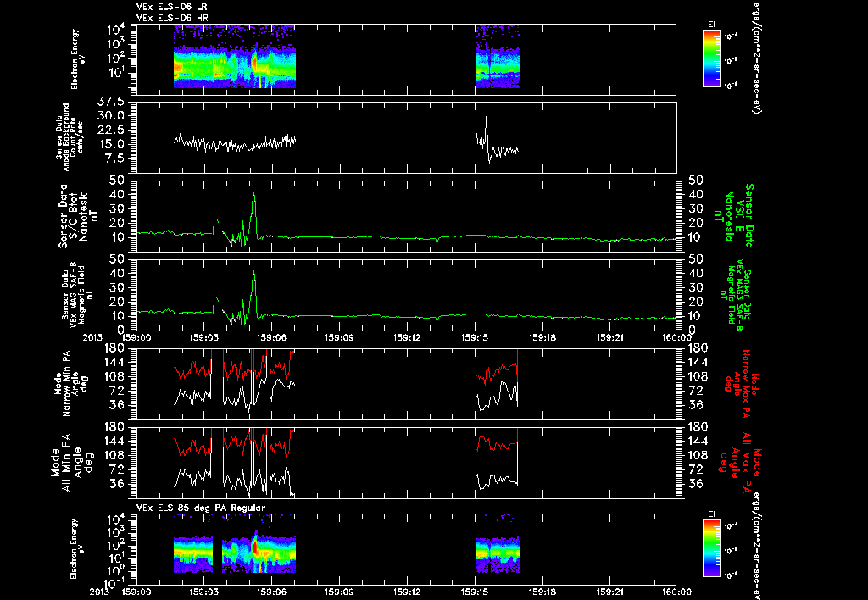868x600 pixels.
Task: Click the 159:06 label under the MAG SAF-B panel
Action: pyautogui.click(x=272, y=337)
